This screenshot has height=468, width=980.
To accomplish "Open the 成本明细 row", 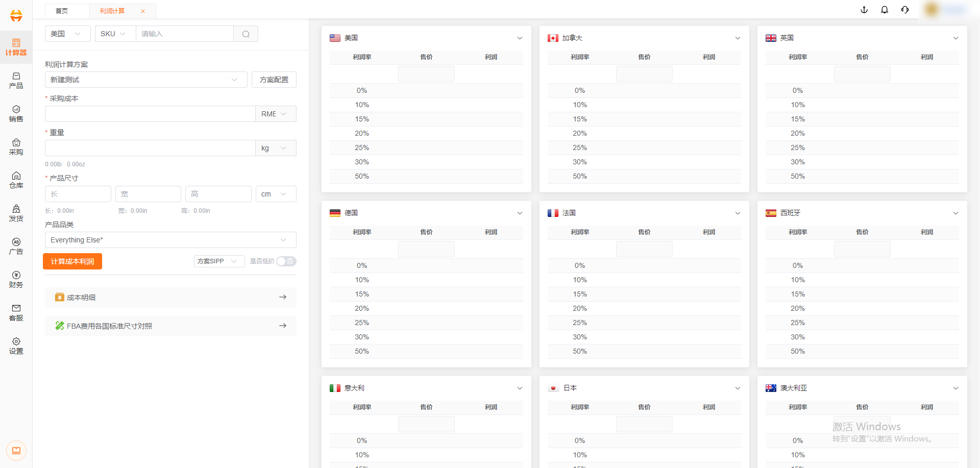I will point(170,297).
